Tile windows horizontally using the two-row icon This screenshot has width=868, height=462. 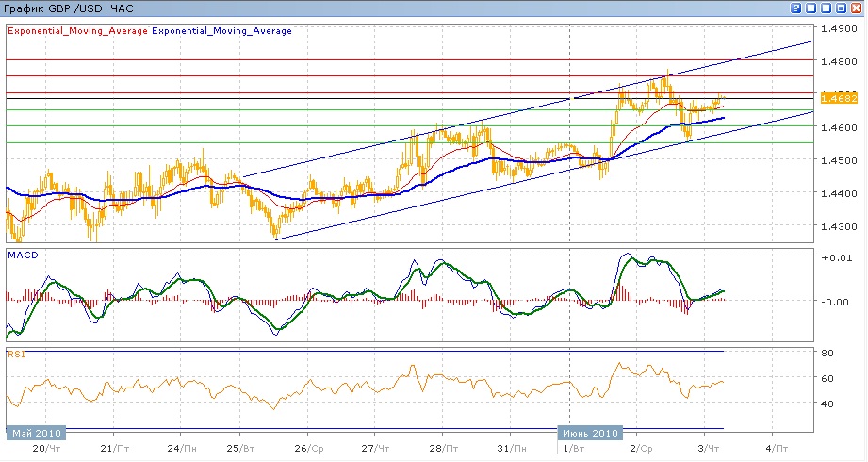pyautogui.click(x=827, y=8)
